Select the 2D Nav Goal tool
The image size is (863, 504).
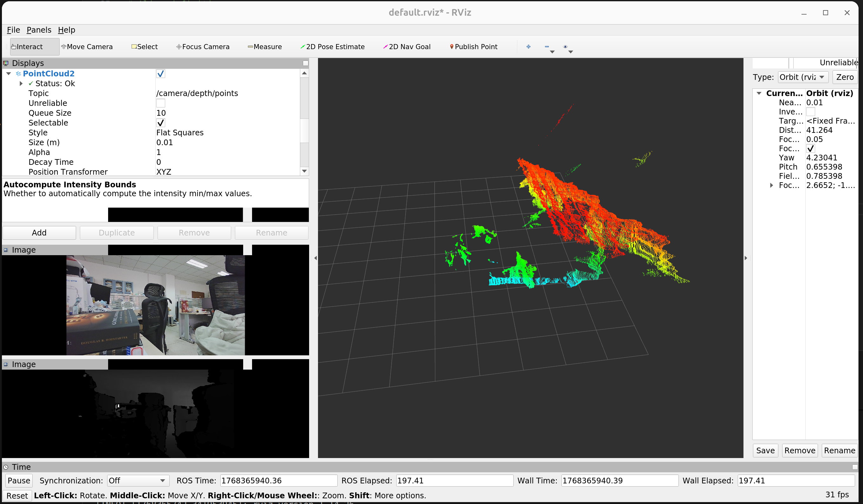click(407, 47)
